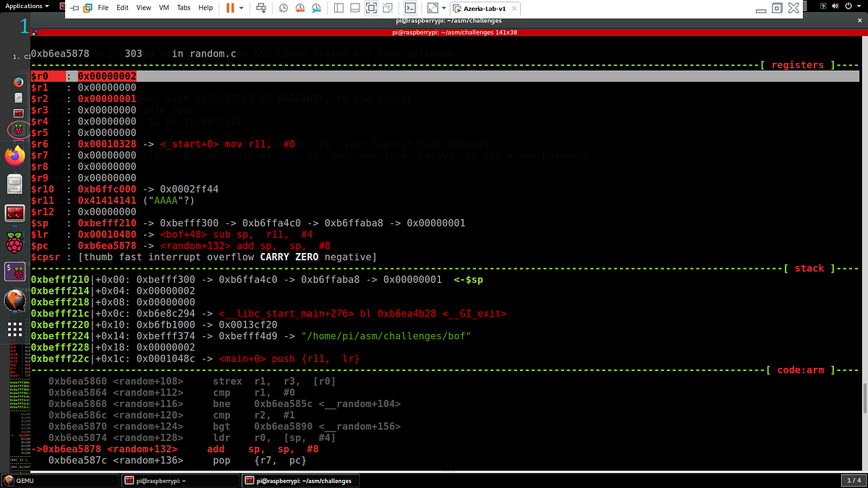The width and height of the screenshot is (868, 488).
Task: Launch Firefox from the left dock
Action: pyautogui.click(x=14, y=156)
